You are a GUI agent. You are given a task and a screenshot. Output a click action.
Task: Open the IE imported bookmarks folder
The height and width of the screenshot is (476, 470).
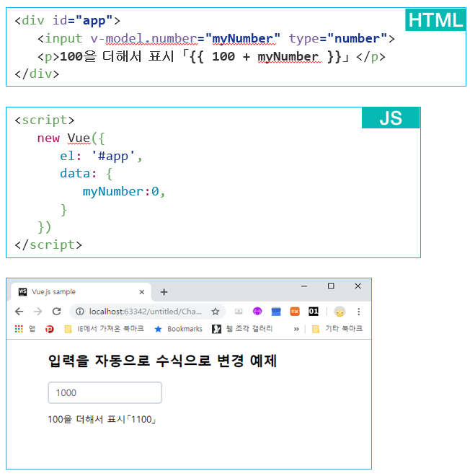pos(105,329)
